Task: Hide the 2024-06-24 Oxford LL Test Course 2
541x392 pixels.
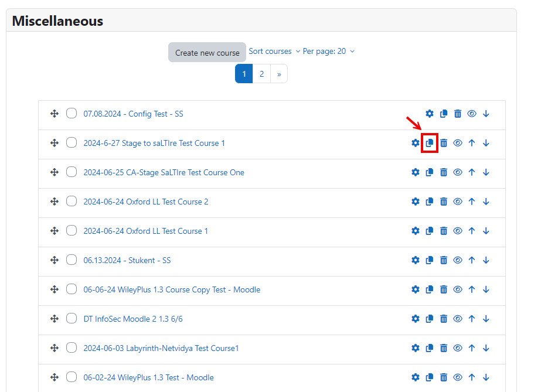Action: click(x=458, y=202)
